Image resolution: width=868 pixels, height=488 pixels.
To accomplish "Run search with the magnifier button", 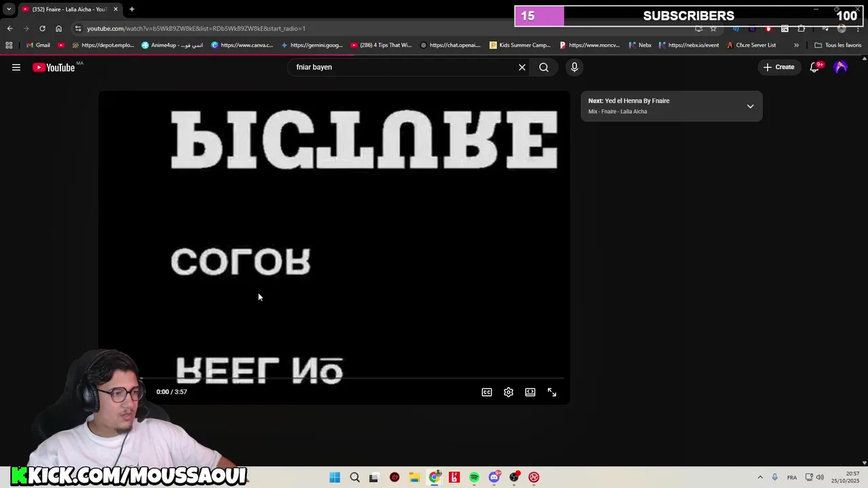I will tap(544, 67).
